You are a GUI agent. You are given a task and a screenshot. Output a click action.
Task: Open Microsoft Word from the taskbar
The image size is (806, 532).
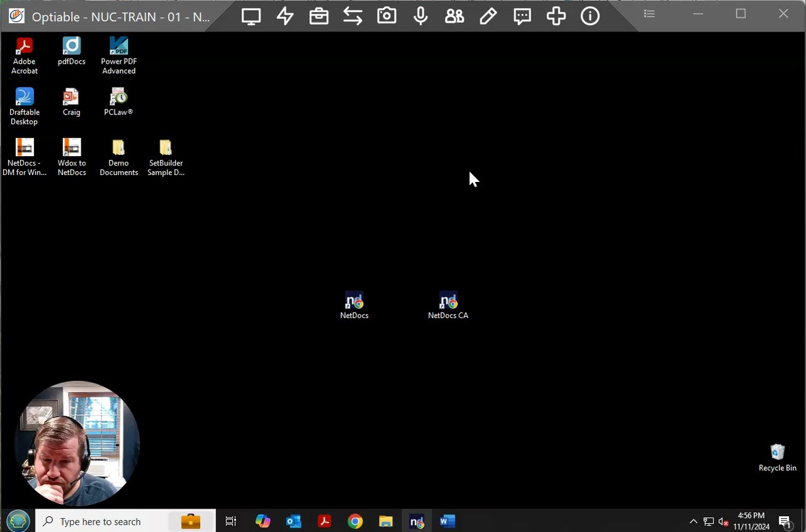(x=448, y=521)
